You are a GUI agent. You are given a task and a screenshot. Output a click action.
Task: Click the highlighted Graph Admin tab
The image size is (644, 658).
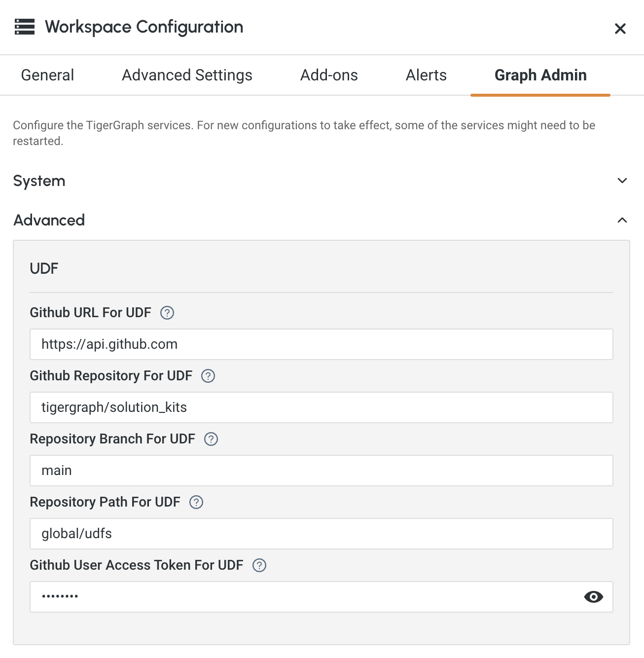pyautogui.click(x=540, y=75)
